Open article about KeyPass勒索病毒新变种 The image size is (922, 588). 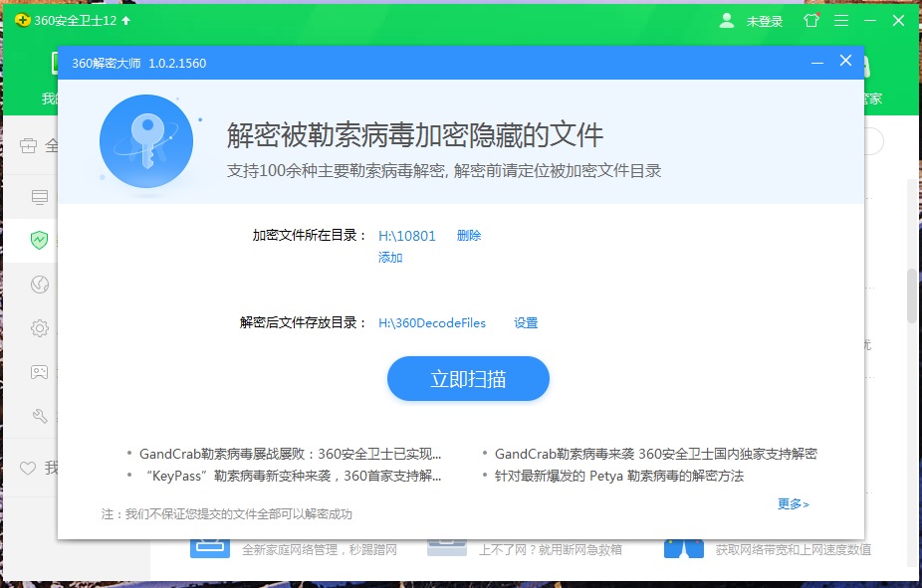click(294, 476)
